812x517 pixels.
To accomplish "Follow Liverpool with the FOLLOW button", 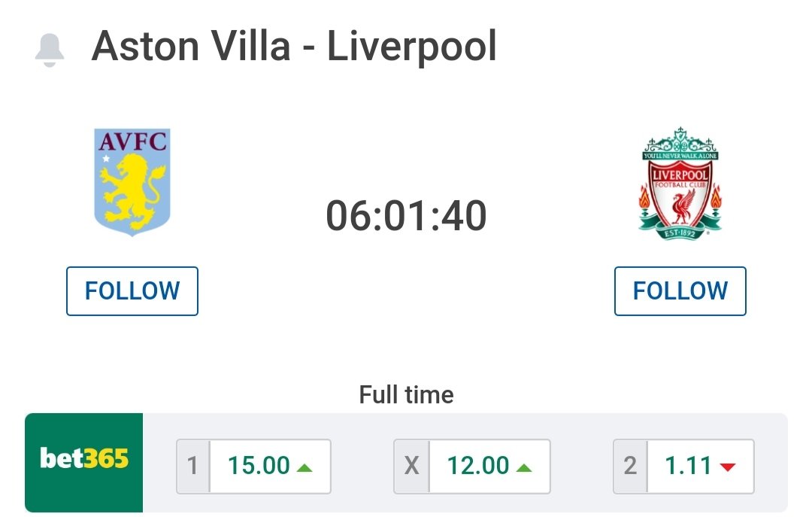I will click(x=680, y=291).
